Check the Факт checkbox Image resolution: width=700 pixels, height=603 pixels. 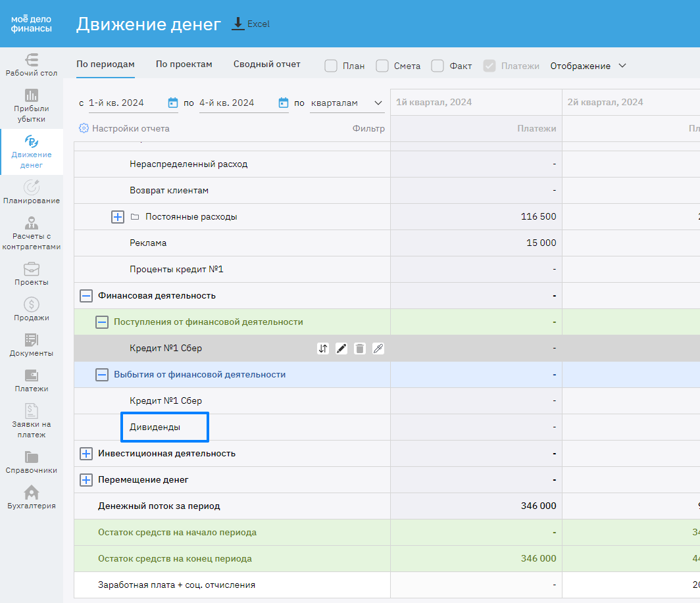coord(438,66)
